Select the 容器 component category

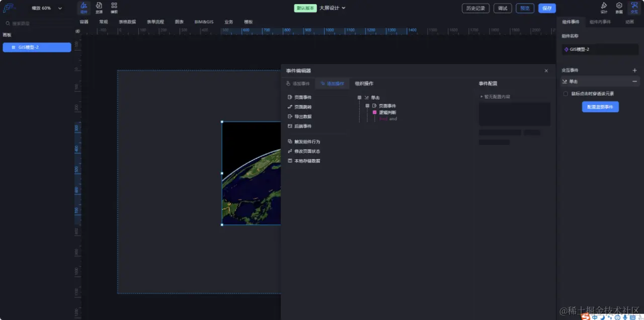tap(84, 22)
